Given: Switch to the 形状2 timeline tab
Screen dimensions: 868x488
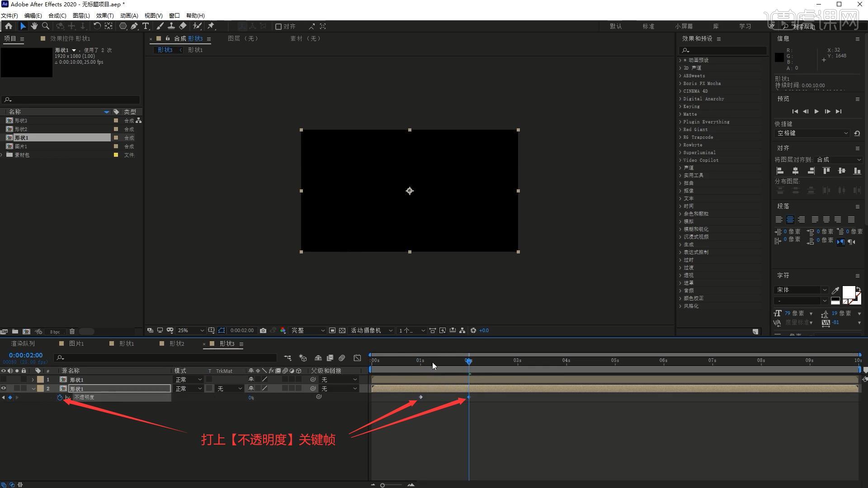Looking at the screenshot, I should [176, 344].
